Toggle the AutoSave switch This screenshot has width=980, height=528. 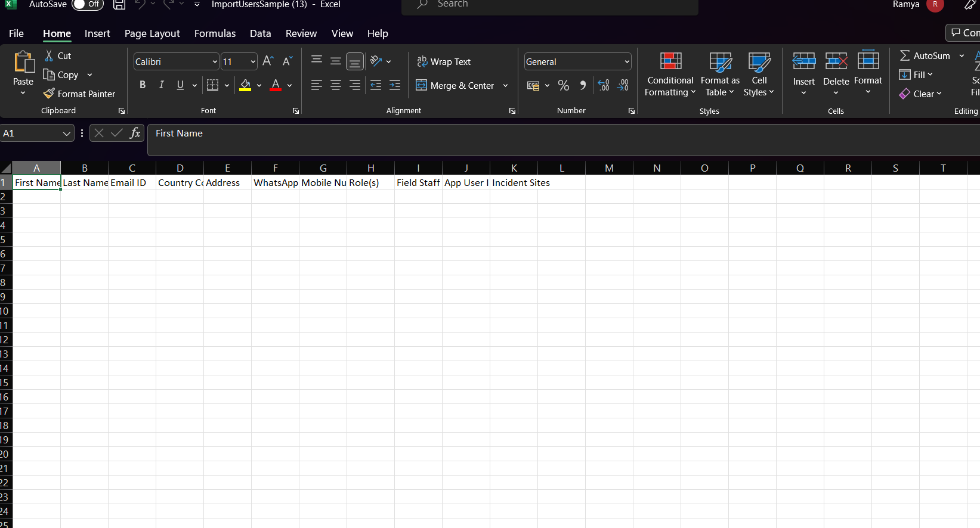[87, 5]
